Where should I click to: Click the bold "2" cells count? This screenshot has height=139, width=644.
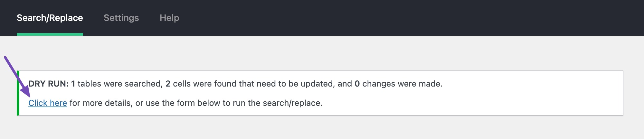(168, 84)
